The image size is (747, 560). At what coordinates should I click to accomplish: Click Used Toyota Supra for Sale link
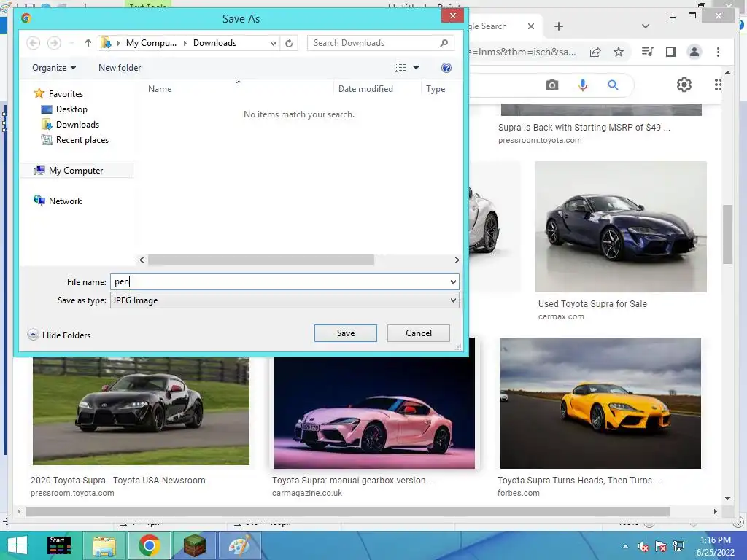tap(592, 304)
